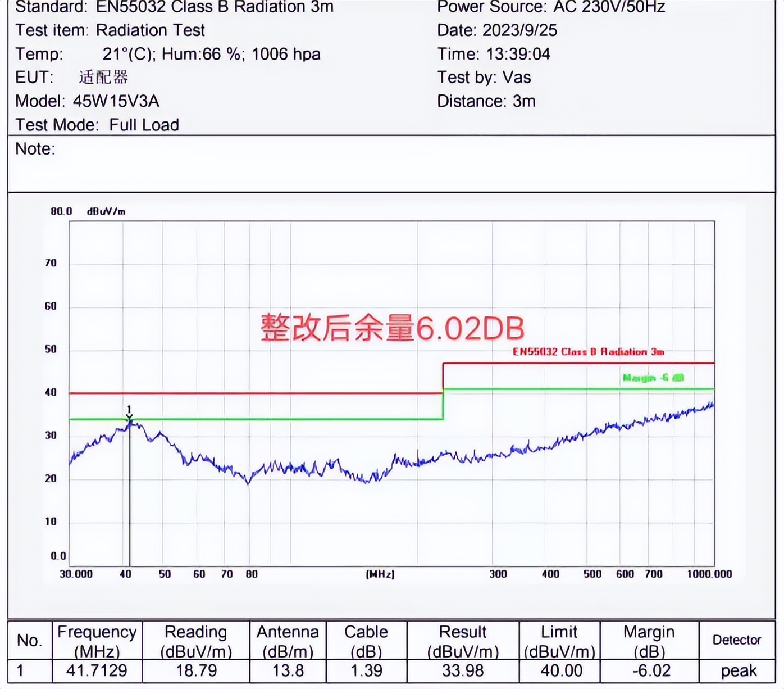Click the 'Note:' label
The width and height of the screenshot is (784, 689).
35,149
